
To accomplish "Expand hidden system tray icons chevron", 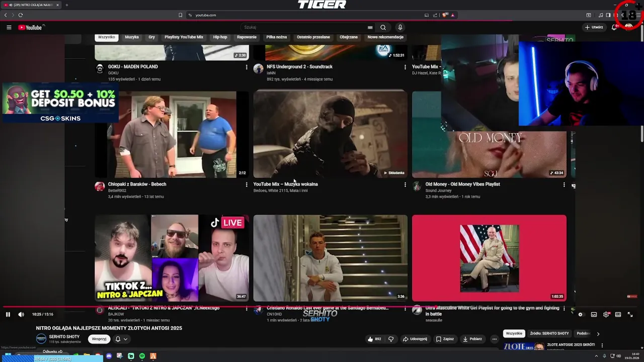I will tap(597, 356).
